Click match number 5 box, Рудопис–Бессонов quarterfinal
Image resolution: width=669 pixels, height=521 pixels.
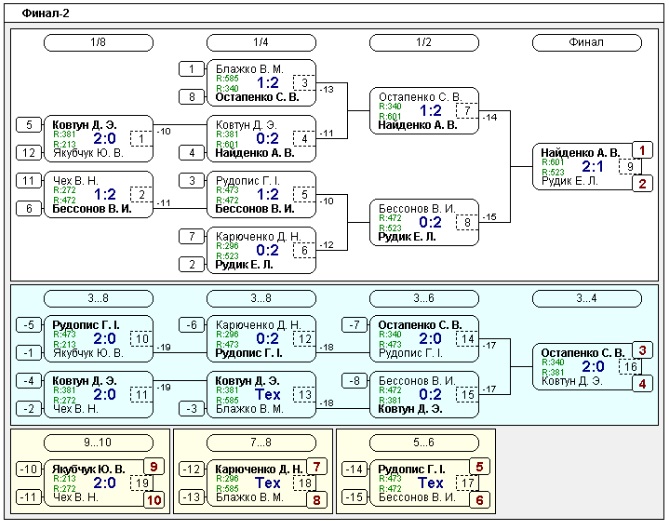304,195
